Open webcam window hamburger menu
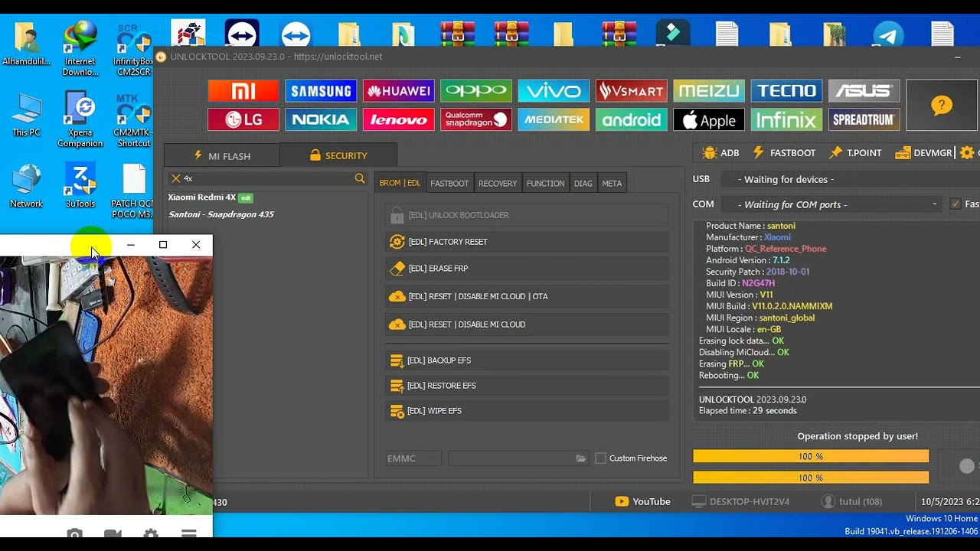Screen dimensions: 980x551 (x=188, y=534)
